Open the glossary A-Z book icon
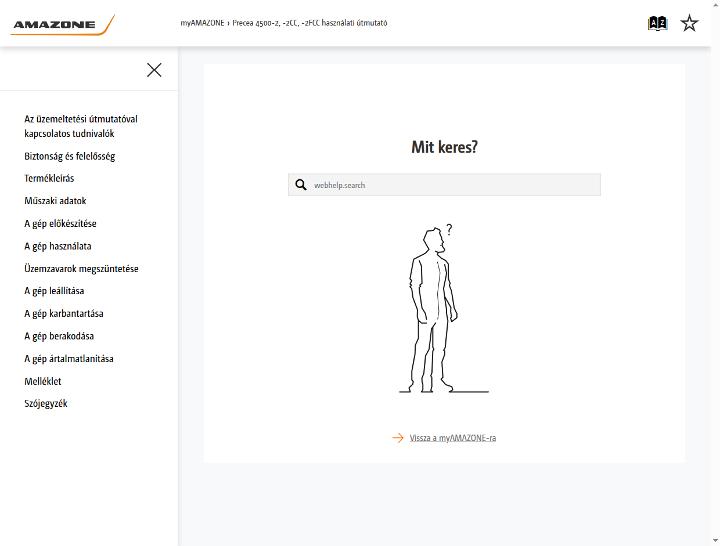Image resolution: width=720 pixels, height=546 pixels. (x=657, y=23)
